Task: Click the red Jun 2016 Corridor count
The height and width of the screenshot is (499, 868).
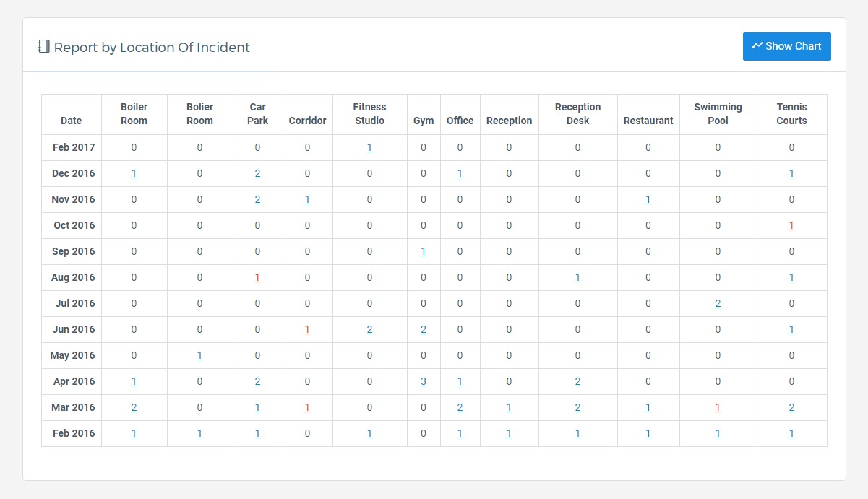Action: pos(307,330)
